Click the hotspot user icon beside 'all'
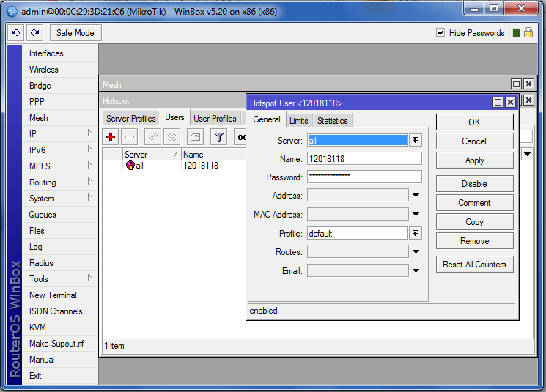Screen dimensions: 546x392 (x=130, y=166)
